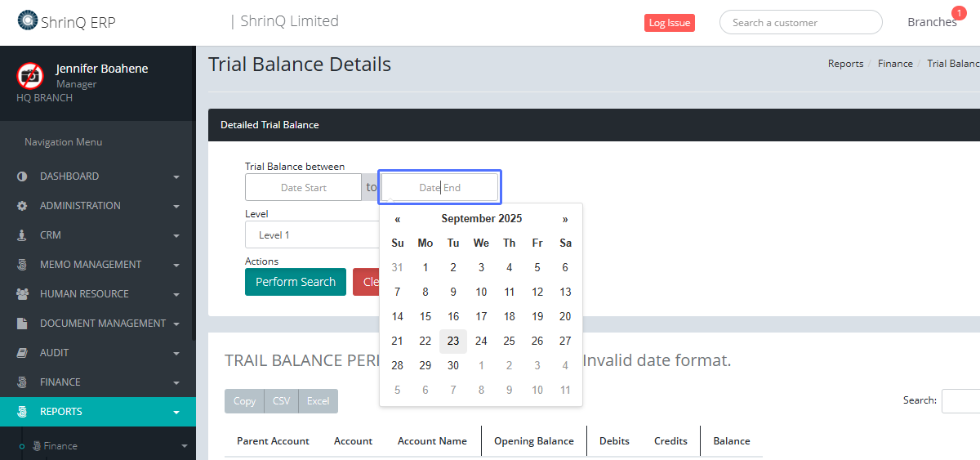Click the Log Issue button

[x=669, y=23]
